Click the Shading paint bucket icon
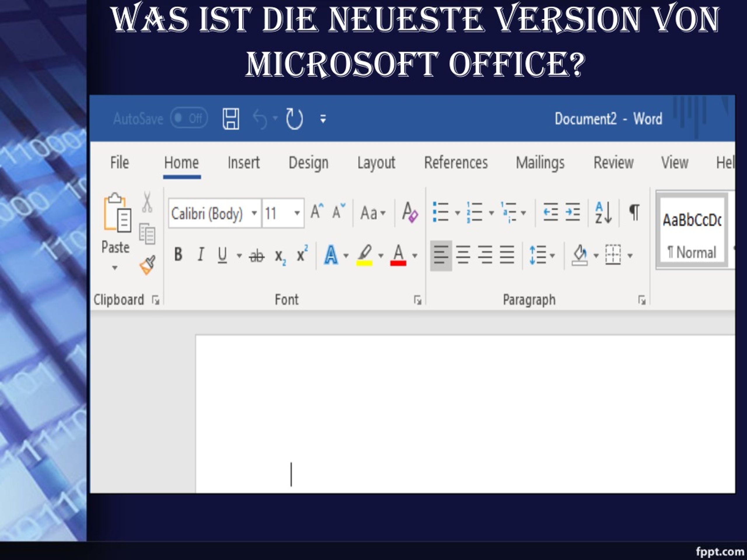 point(580,255)
